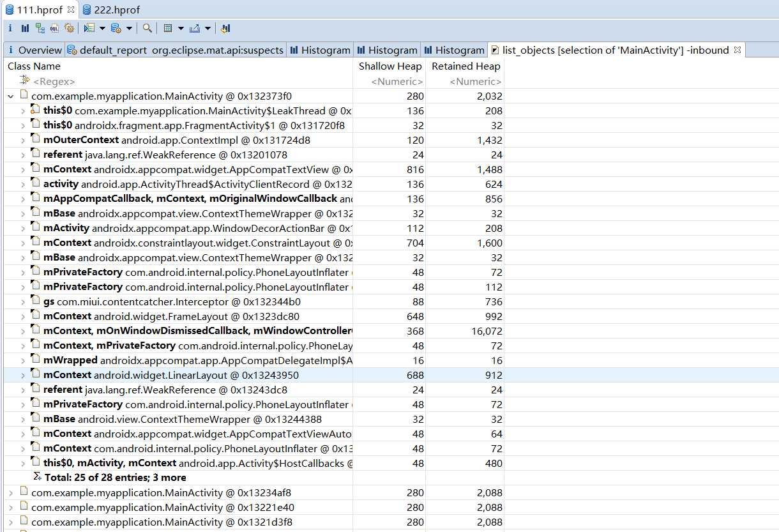
Task: Run the expert system test reports icon
Action: pos(89,28)
